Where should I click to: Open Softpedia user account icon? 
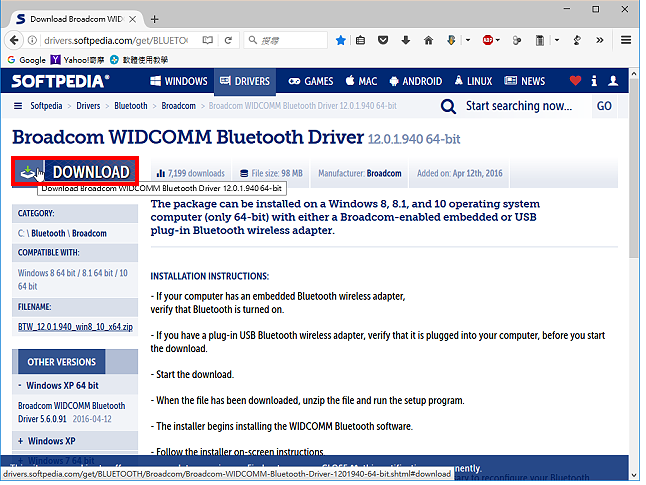pyautogui.click(x=613, y=81)
